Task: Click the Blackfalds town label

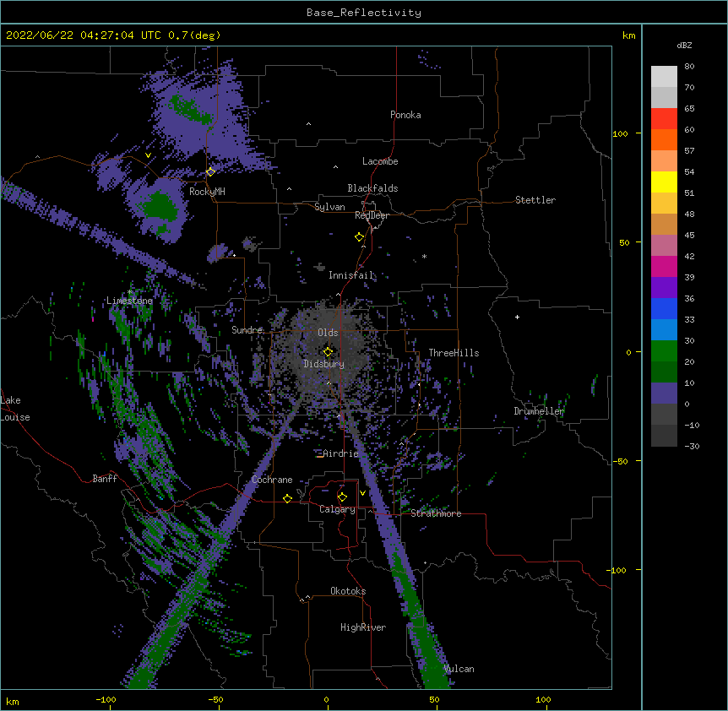Action: pyautogui.click(x=372, y=188)
